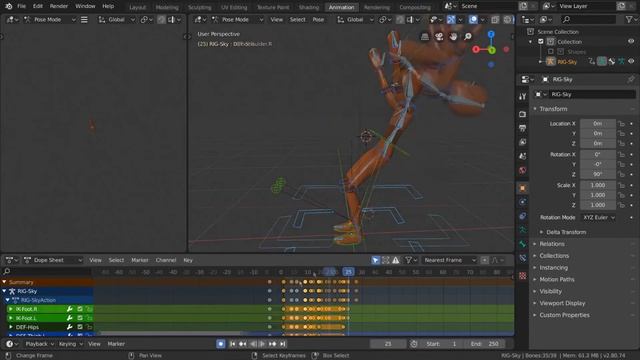
Task: Open the Armature data properties tab
Action: 522,230
